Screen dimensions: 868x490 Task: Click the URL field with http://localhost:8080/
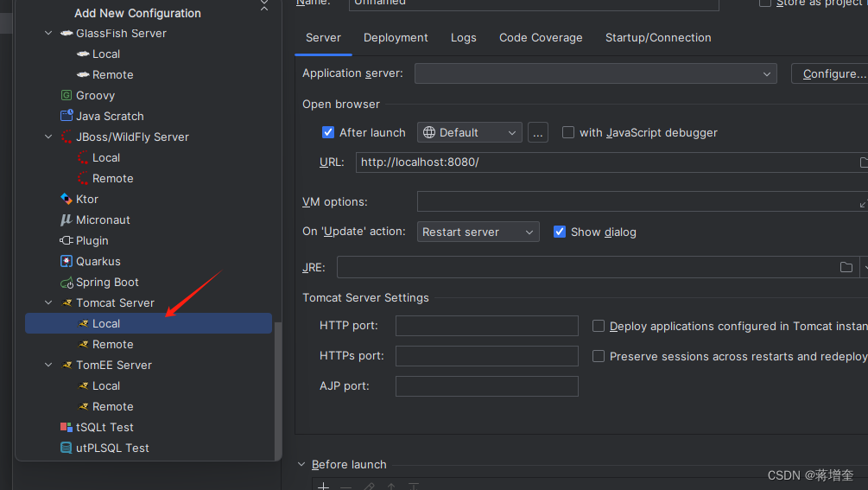[x=611, y=162]
